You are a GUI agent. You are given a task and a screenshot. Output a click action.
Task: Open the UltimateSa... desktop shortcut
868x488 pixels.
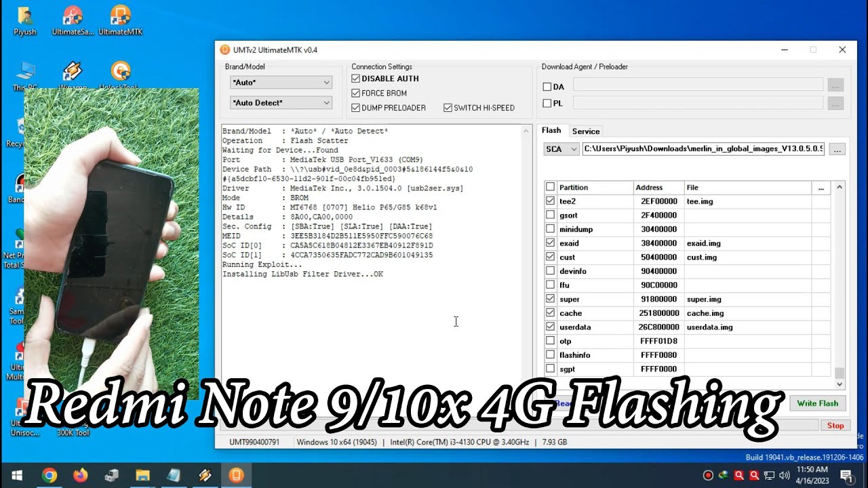point(73,20)
